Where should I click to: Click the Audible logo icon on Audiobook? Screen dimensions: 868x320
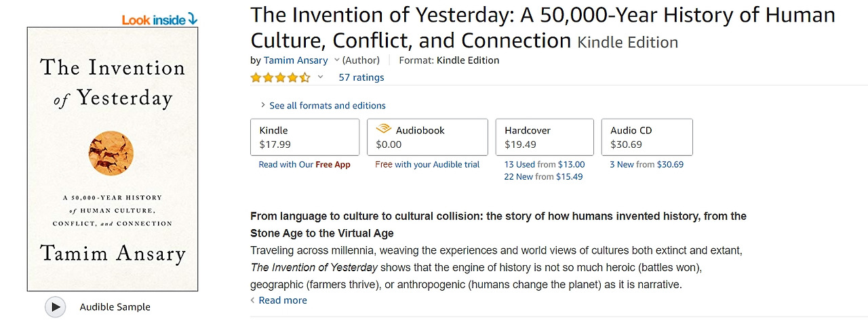pyautogui.click(x=384, y=129)
